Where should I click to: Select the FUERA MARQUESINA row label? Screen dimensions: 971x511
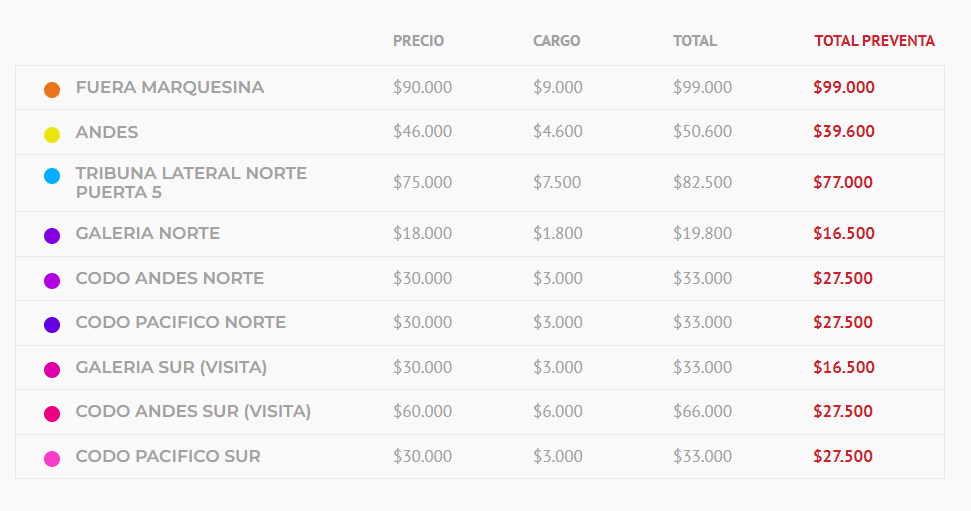tap(170, 87)
